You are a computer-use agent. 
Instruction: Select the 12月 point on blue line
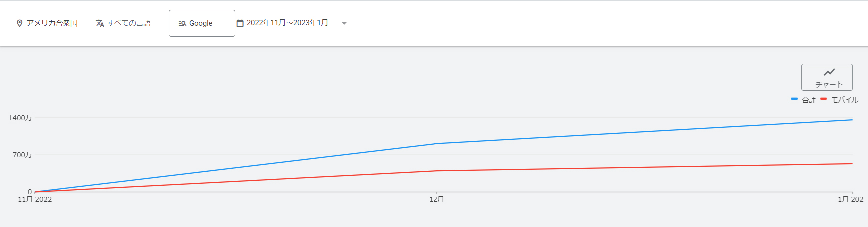437,144
